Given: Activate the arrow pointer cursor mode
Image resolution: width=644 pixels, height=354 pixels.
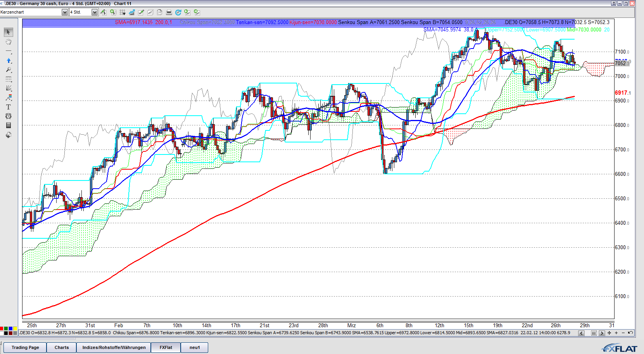Looking at the screenshot, I should point(9,32).
